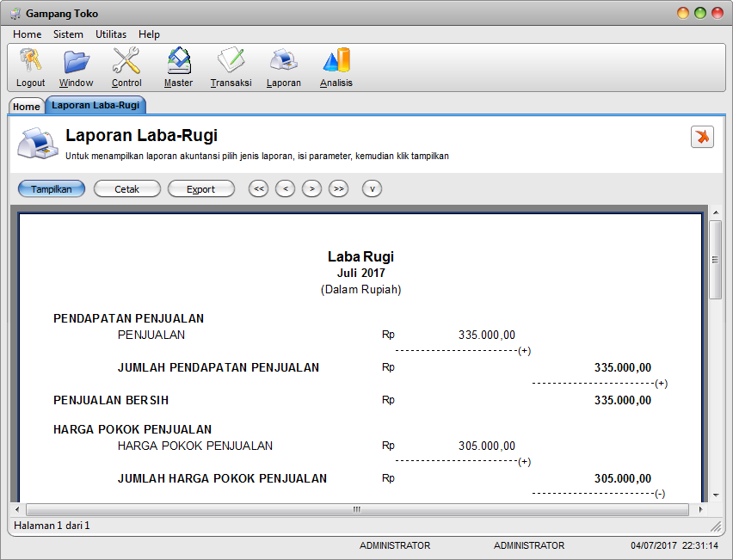The height and width of the screenshot is (560, 733).
Task: Go to previous page with < button
Action: [285, 189]
